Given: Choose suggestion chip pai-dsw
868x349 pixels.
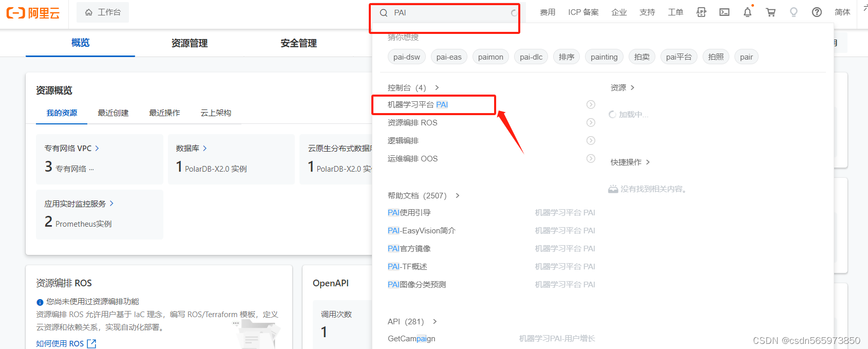Looking at the screenshot, I should click(407, 57).
